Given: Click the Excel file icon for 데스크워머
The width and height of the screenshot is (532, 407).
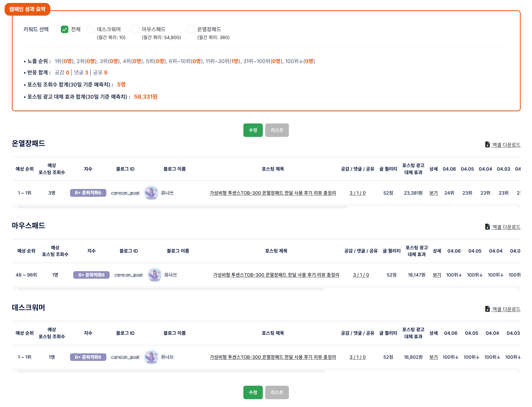Looking at the screenshot, I should point(487,309).
